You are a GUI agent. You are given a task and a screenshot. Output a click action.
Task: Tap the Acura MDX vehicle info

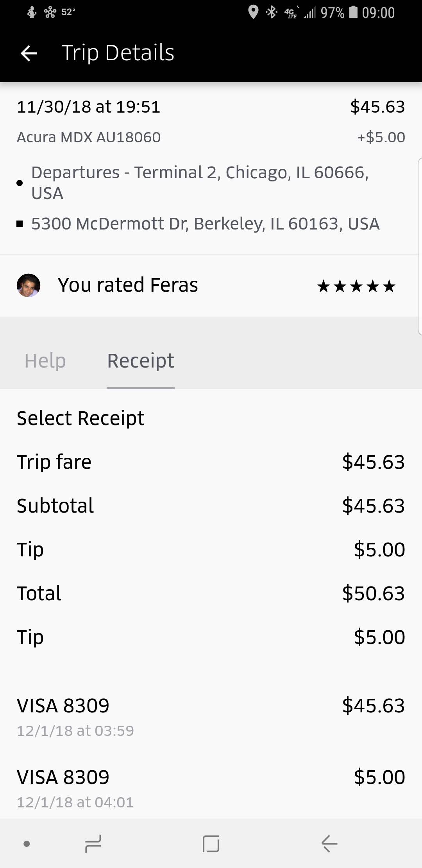coord(89,137)
